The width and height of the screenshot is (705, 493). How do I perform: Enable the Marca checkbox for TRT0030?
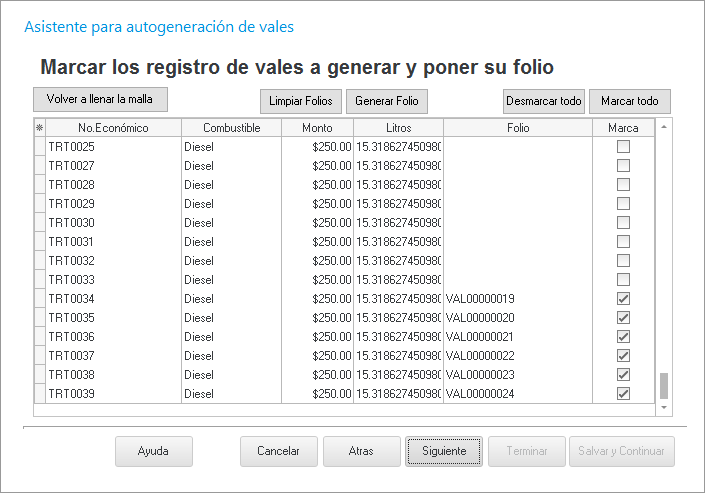click(623, 223)
